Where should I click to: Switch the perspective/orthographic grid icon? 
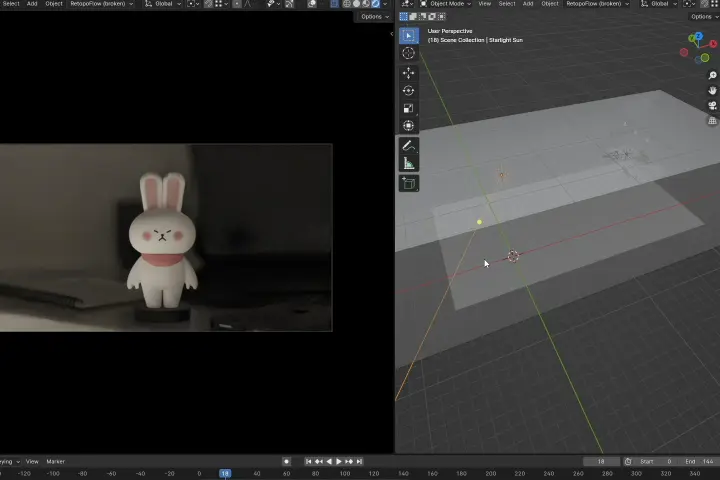pyautogui.click(x=712, y=121)
